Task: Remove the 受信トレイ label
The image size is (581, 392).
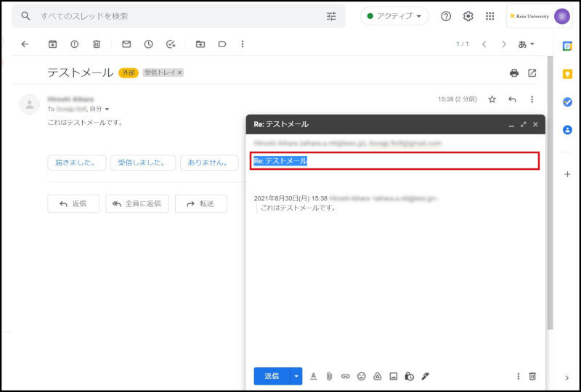Action: click(x=180, y=73)
